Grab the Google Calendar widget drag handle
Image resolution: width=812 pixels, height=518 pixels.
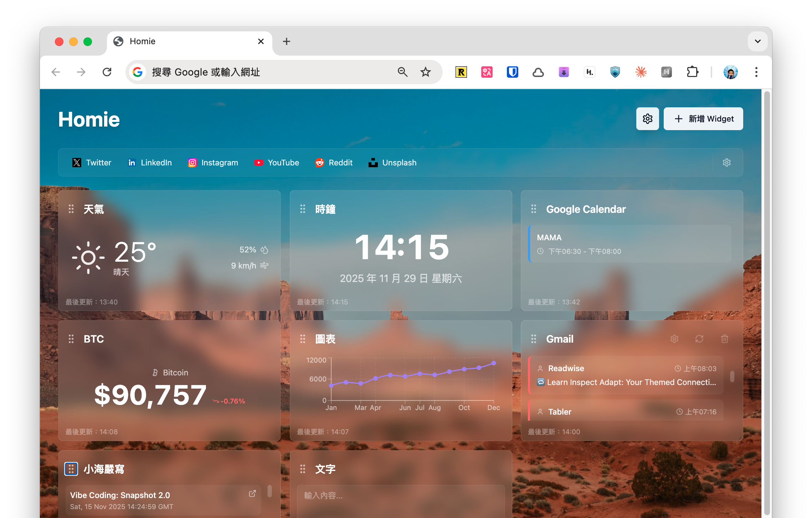pyautogui.click(x=533, y=209)
